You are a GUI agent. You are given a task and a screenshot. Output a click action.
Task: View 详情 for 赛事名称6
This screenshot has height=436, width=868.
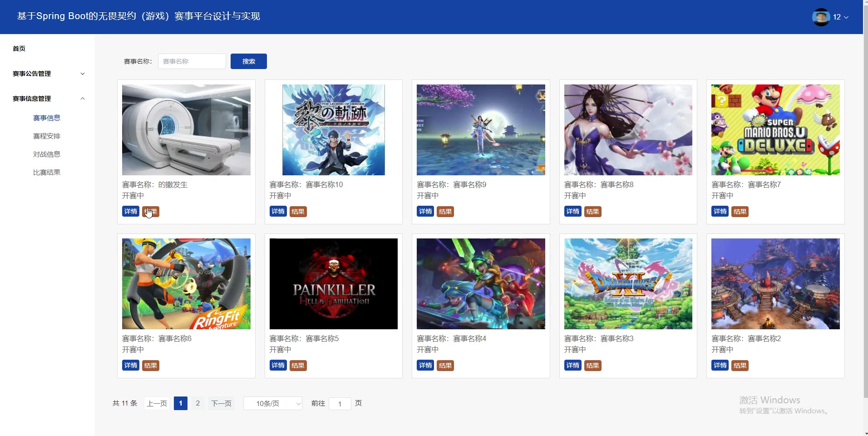coord(131,365)
